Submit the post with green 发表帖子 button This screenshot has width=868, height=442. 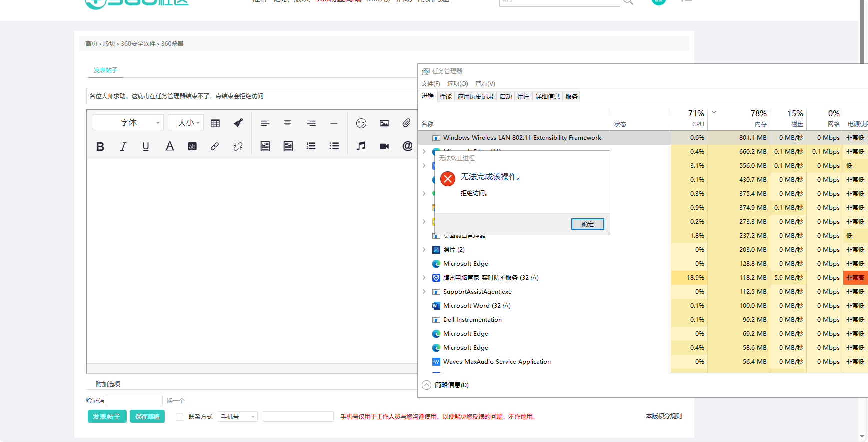tap(107, 416)
